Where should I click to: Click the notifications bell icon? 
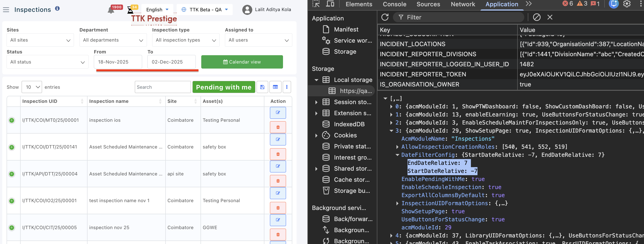click(111, 10)
